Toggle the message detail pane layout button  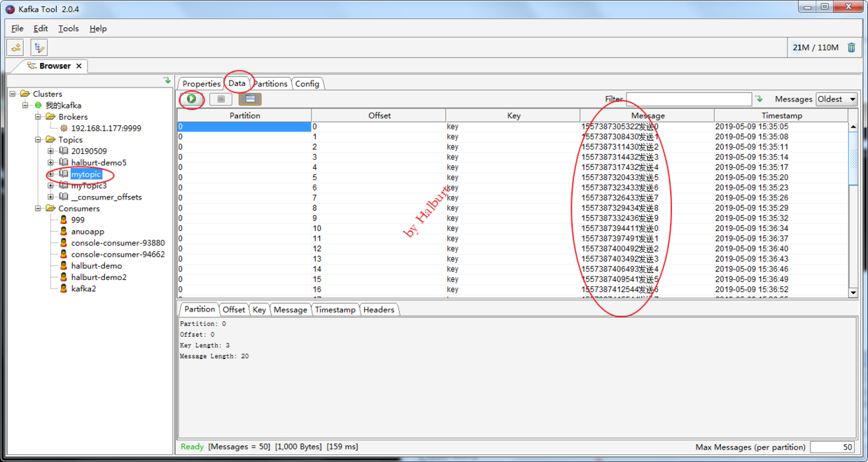(x=250, y=99)
